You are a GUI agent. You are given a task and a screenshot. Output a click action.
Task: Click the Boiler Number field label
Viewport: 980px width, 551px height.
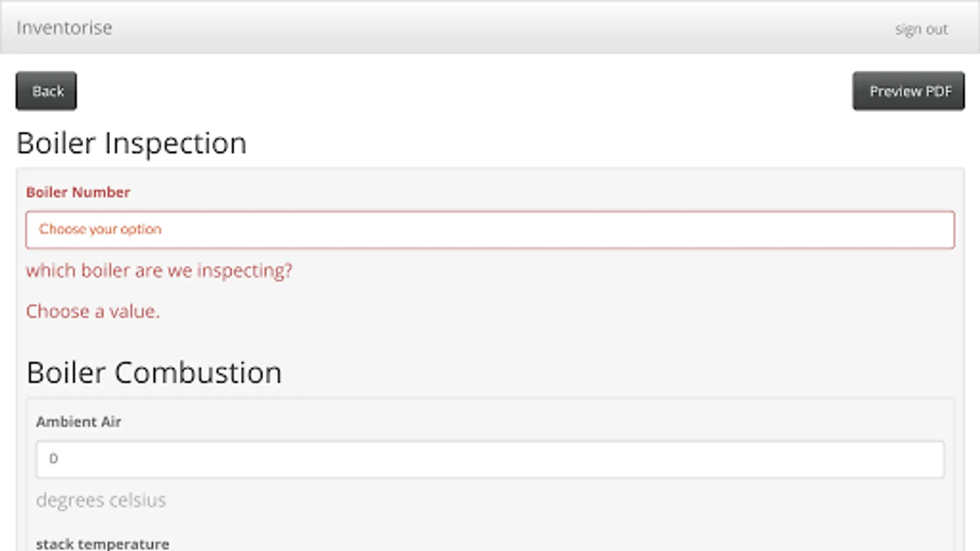78,192
